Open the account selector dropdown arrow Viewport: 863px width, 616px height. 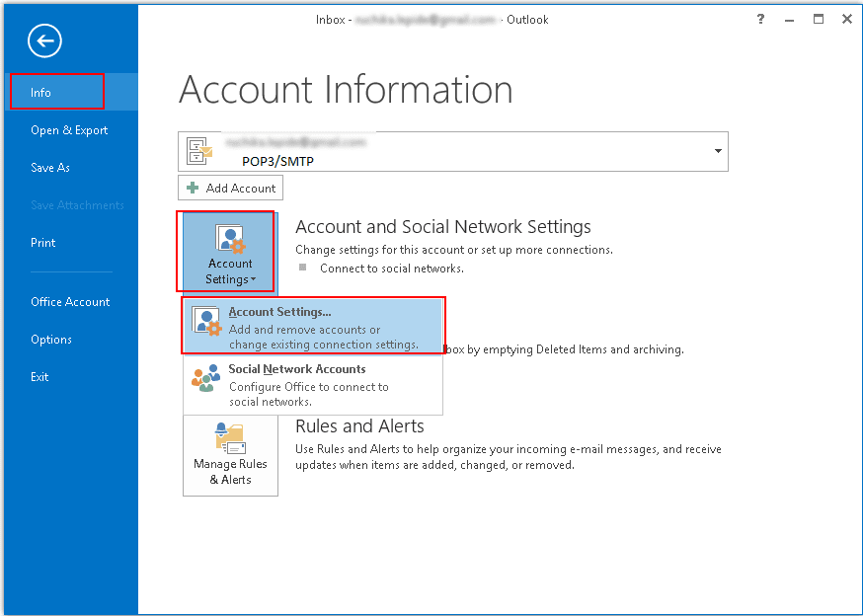click(x=717, y=151)
